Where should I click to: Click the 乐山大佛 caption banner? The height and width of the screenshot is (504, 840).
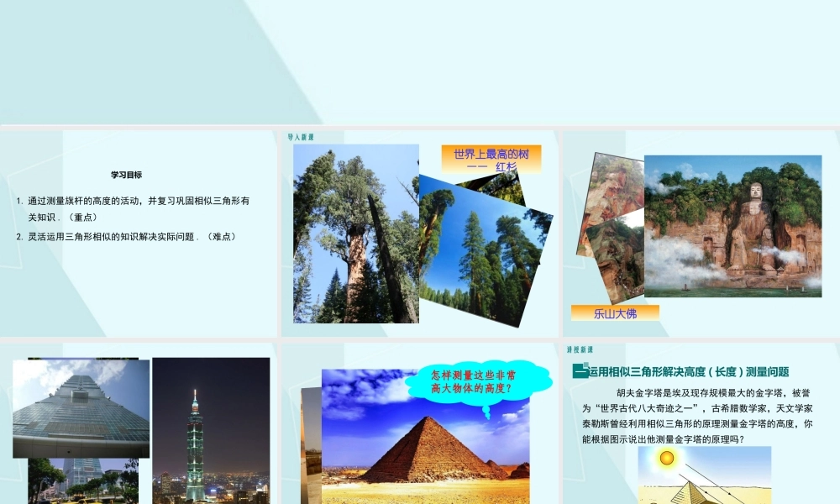click(615, 311)
